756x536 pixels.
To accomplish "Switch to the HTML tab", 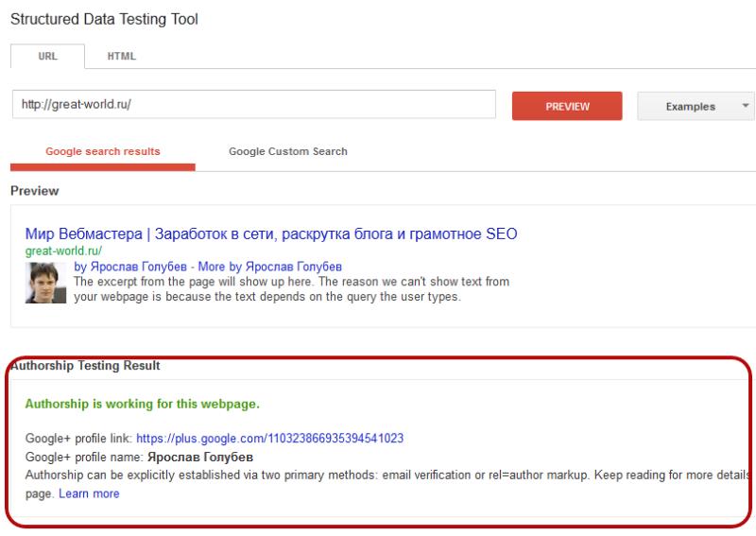I will pos(122,56).
